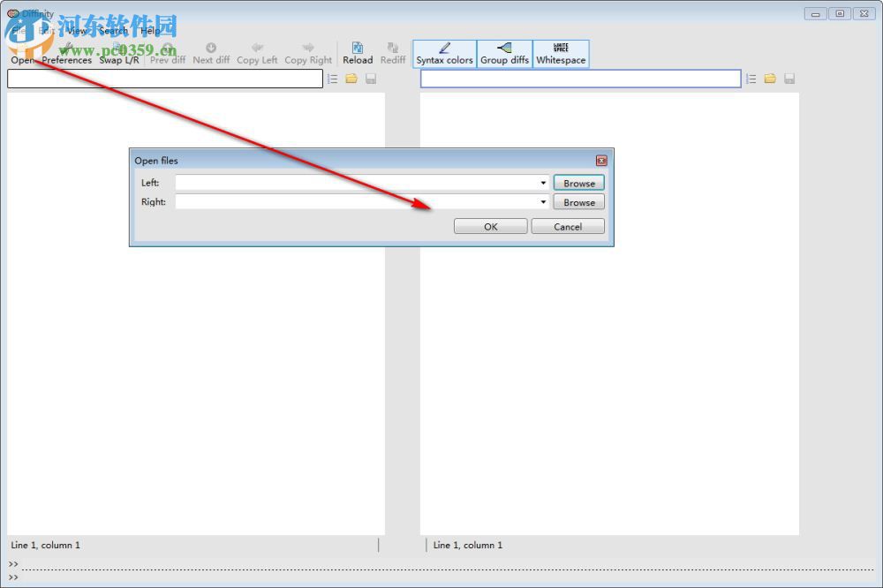Toggle Group diffs option
Viewport: 883px width, 588px height.
[504, 54]
